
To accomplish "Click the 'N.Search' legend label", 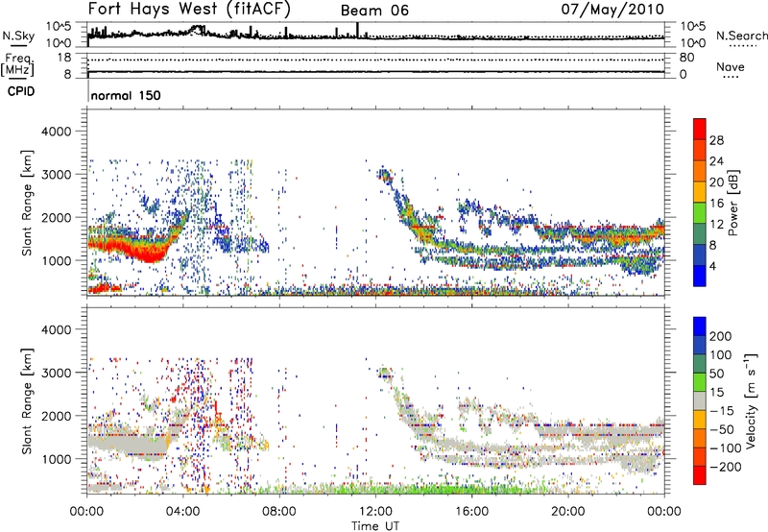I will [x=741, y=36].
